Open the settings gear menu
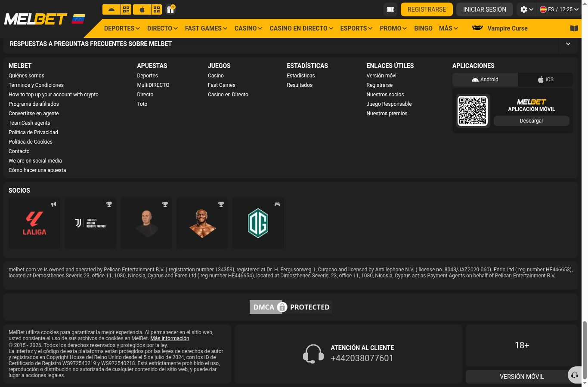This screenshot has height=387, width=588. click(x=526, y=9)
